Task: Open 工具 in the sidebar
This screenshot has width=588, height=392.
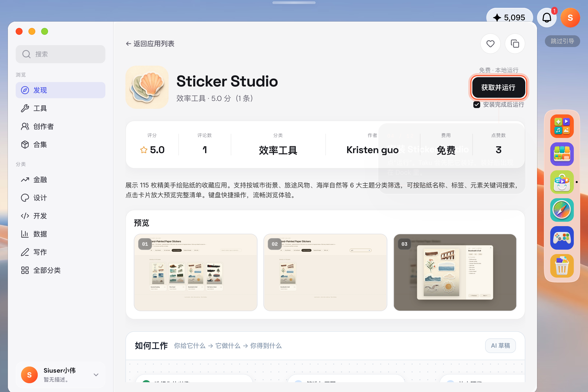Action: click(61, 108)
